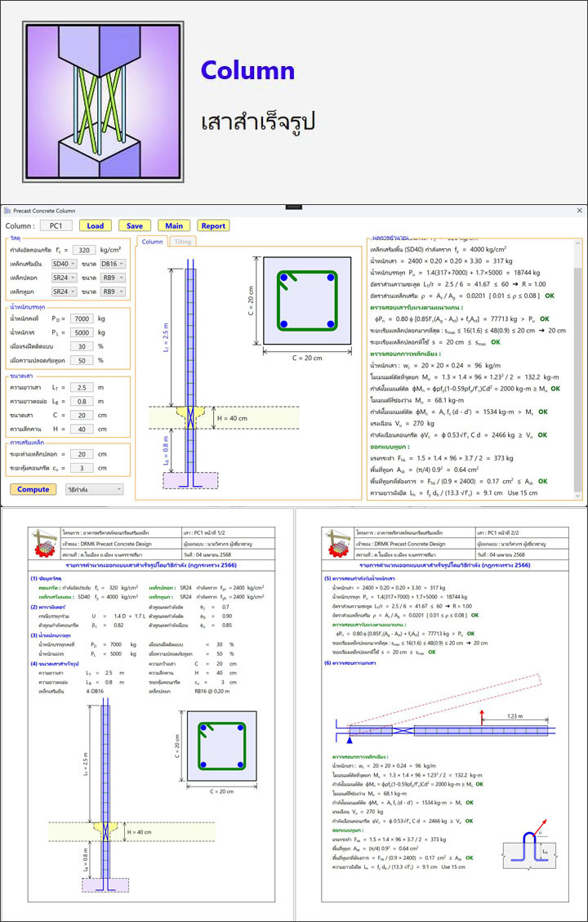Screen dimensions: 588x922
Task: Click the results panel vertical scrollbar
Action: (579, 368)
